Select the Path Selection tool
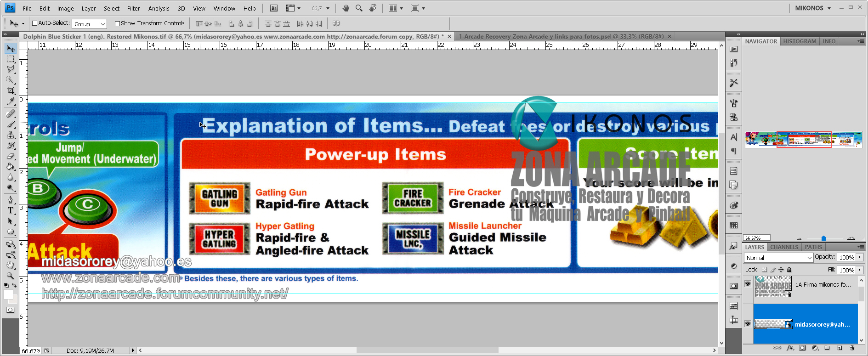The image size is (868, 356). coord(11,221)
